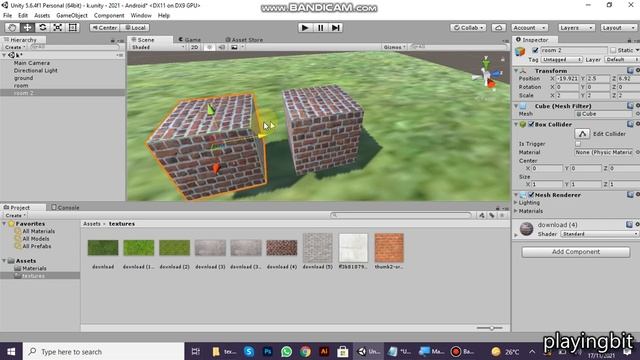The image size is (640, 360).
Task: Click the Play button
Action: click(x=304, y=27)
